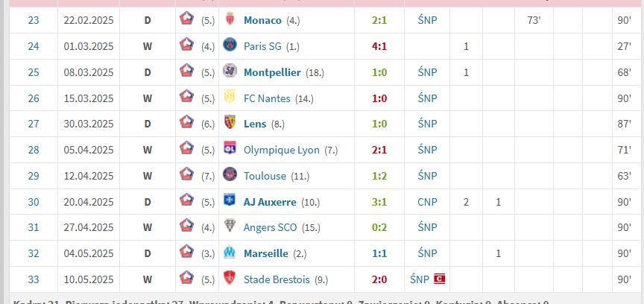Screen dimensions: 644x304
Task: Click the Toulouse club crest
Action: click(230, 174)
